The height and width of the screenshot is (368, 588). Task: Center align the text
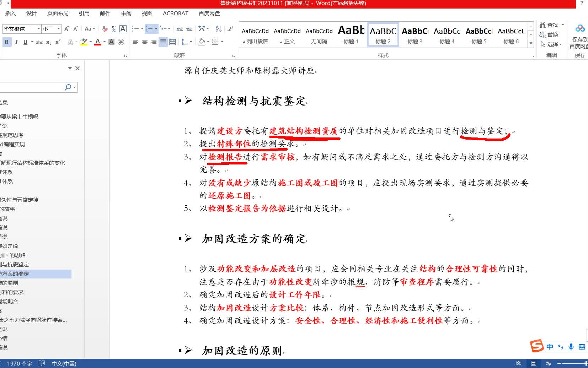[x=144, y=42]
